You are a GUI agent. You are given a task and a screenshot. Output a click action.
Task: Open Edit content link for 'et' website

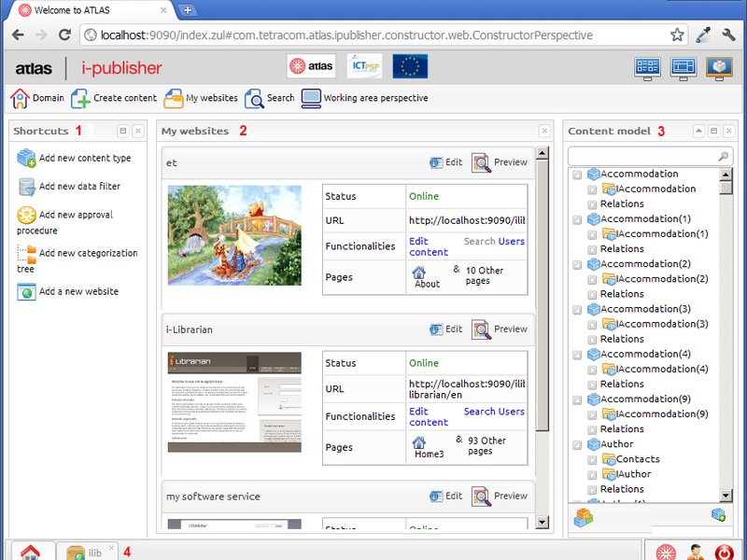point(429,246)
